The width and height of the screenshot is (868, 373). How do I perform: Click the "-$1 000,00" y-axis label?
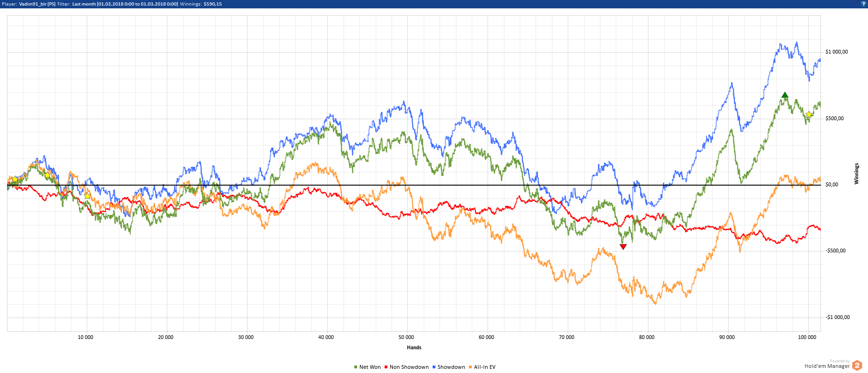pos(838,317)
